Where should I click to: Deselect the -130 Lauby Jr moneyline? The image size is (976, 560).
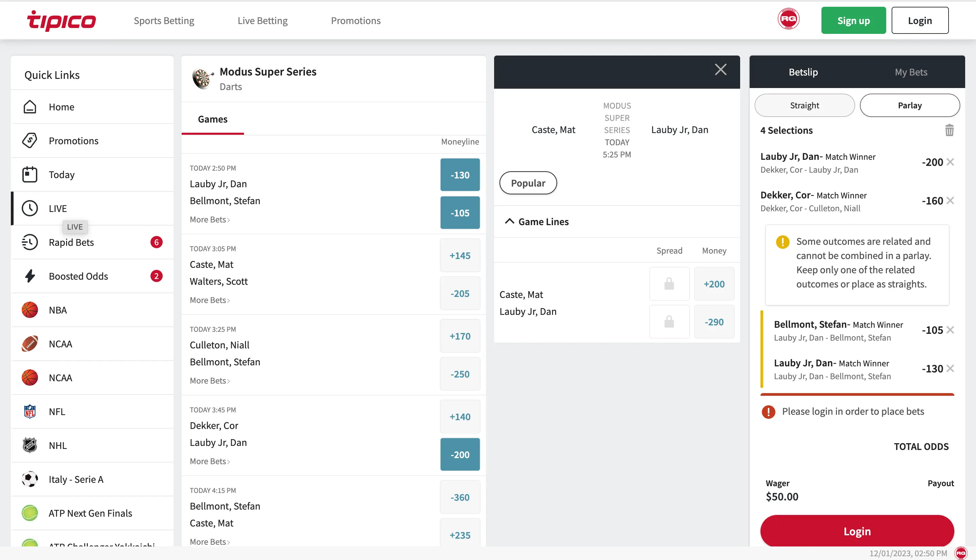(460, 175)
